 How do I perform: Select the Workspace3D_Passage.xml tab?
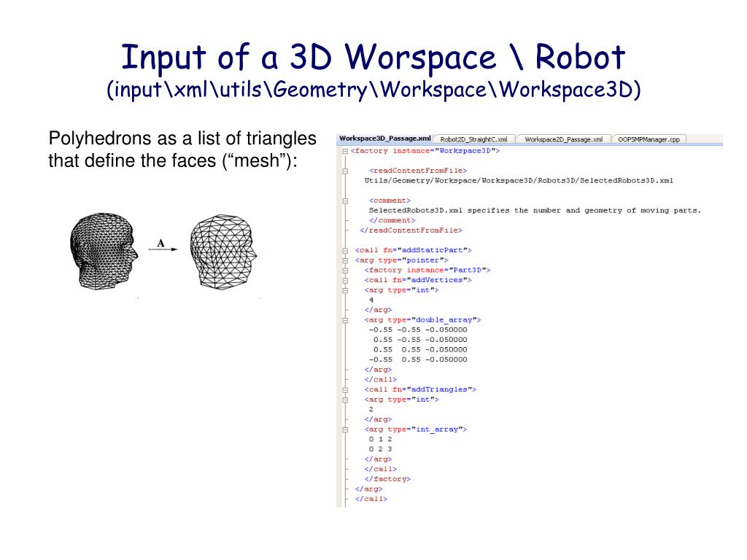pyautogui.click(x=385, y=139)
